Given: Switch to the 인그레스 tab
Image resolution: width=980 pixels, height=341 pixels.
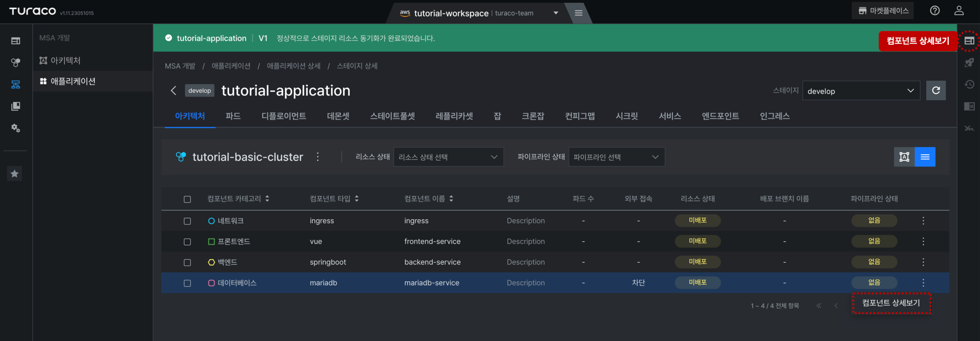Looking at the screenshot, I should click(x=774, y=116).
